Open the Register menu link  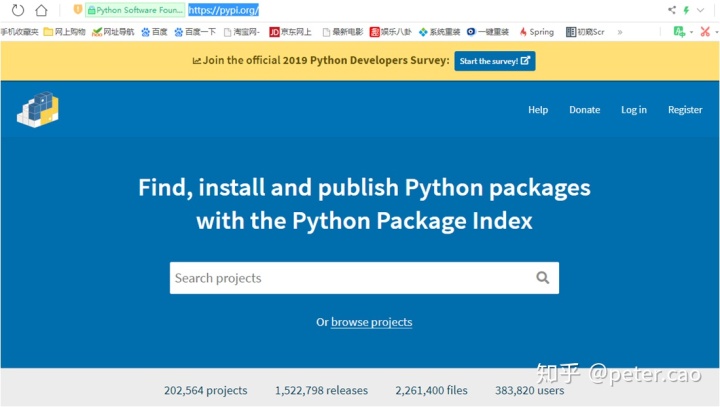[x=685, y=109]
